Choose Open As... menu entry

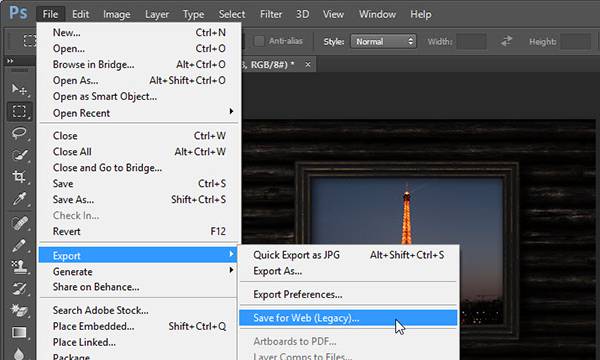(139, 81)
